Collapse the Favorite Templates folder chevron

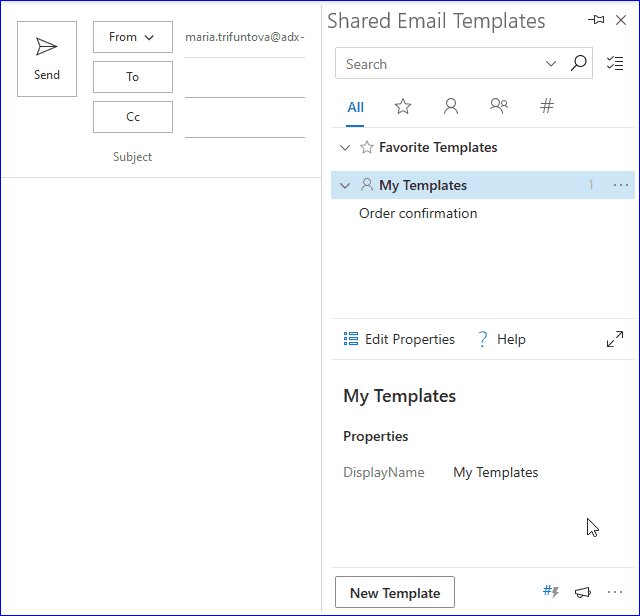(x=345, y=147)
